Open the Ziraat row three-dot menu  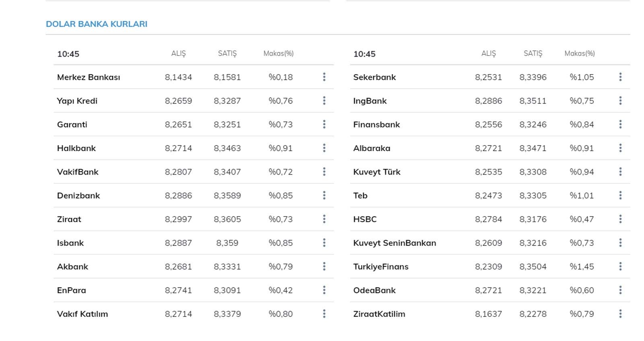pos(324,219)
